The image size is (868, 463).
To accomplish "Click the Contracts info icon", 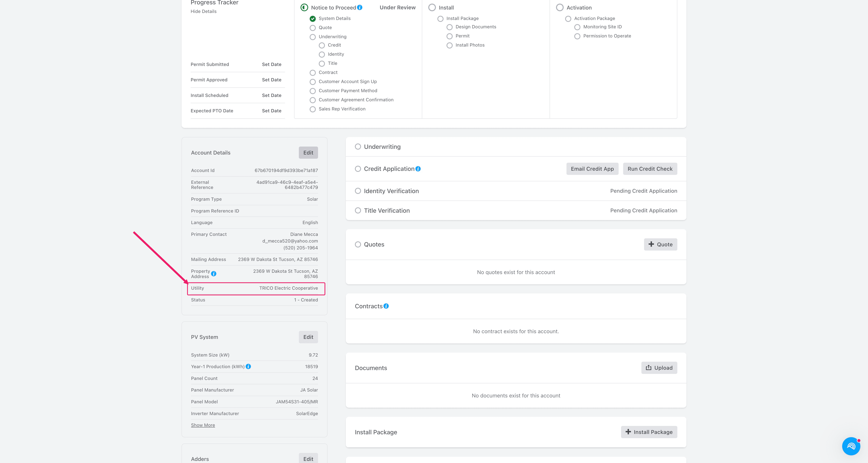I will 386,306.
